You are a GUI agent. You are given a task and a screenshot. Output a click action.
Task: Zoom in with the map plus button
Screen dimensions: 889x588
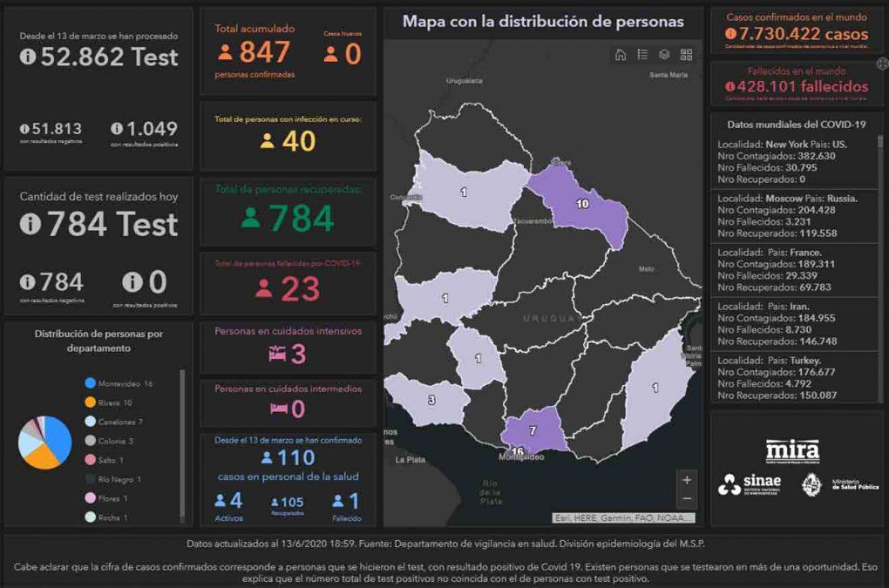pos(687,480)
